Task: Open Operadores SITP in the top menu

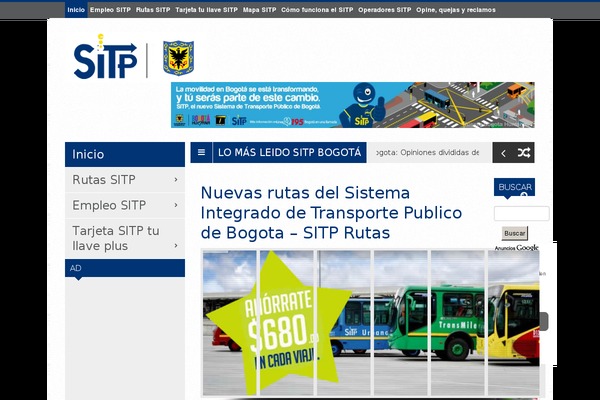Action: point(385,10)
